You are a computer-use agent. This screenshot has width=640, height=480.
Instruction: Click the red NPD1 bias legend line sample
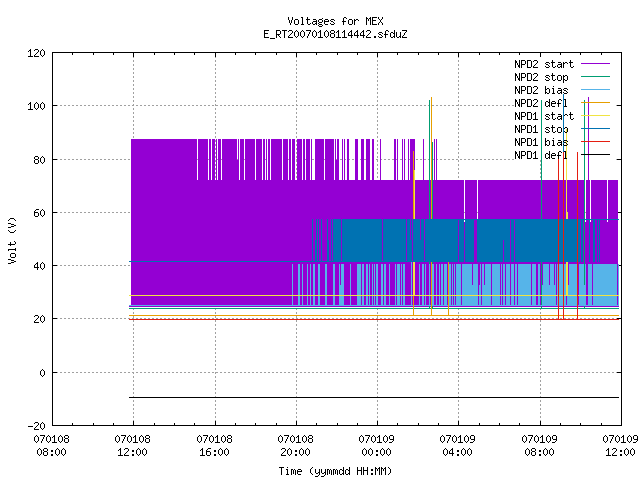596,142
